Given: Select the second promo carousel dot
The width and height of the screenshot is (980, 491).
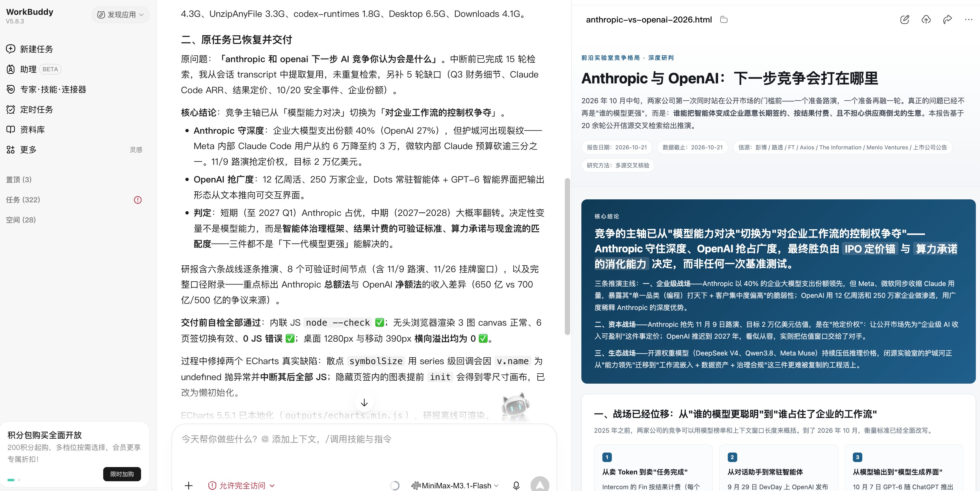Looking at the screenshot, I should point(19,480).
